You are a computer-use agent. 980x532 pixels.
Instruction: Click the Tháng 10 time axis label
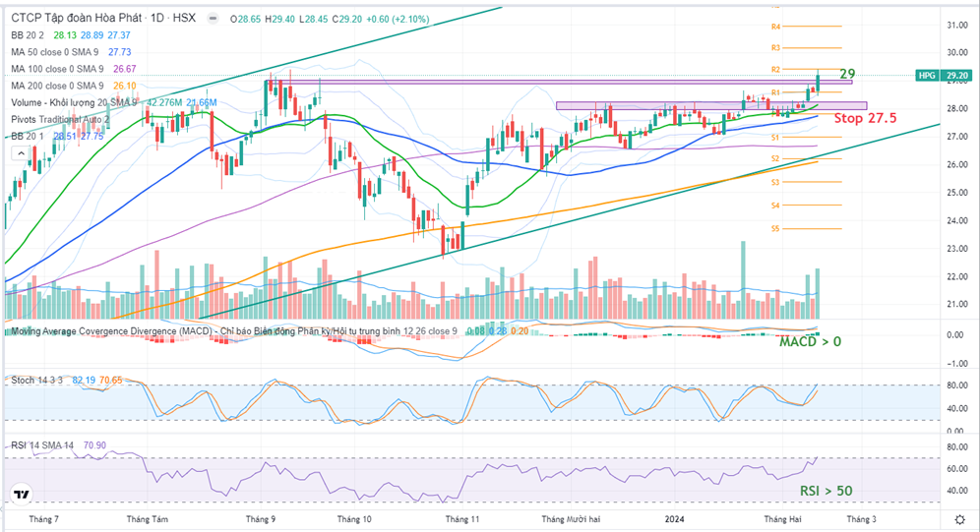[x=354, y=519]
